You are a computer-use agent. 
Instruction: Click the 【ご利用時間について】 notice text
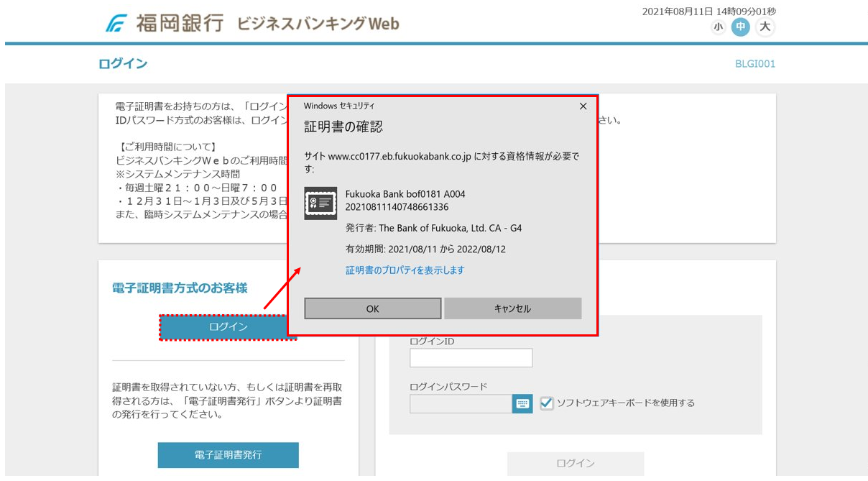(x=167, y=147)
